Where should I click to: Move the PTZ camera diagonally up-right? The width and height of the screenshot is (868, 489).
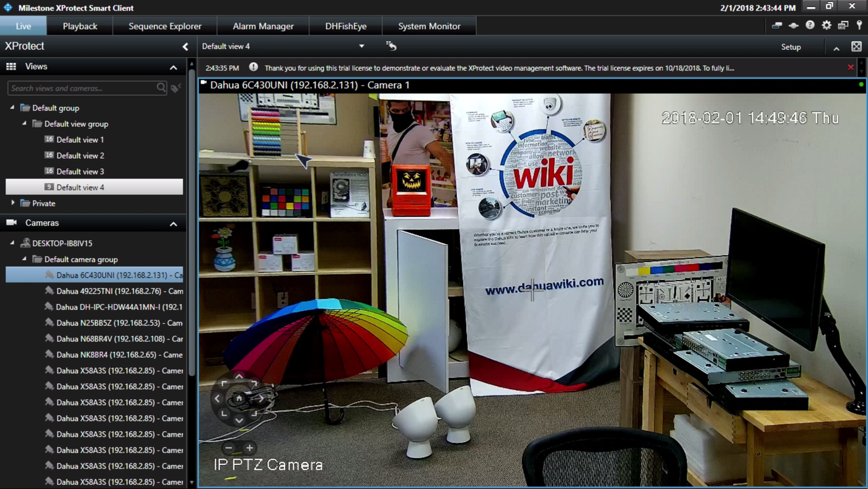pyautogui.click(x=254, y=384)
